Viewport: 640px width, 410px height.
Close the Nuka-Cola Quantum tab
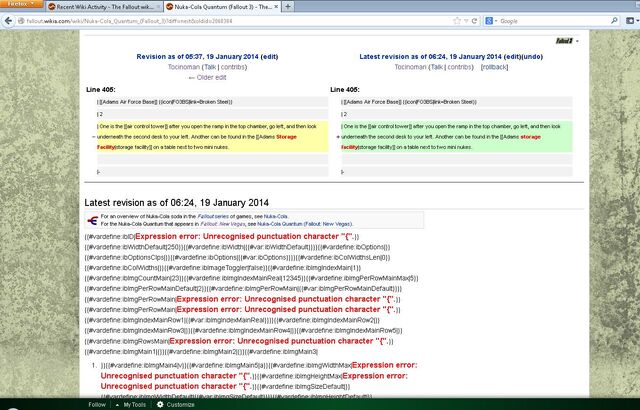276,7
